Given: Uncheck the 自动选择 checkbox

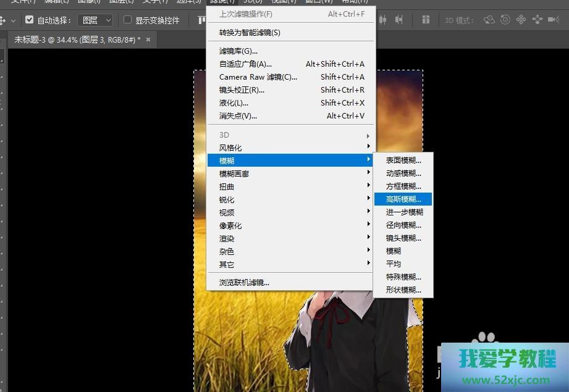Looking at the screenshot, I should point(29,20).
